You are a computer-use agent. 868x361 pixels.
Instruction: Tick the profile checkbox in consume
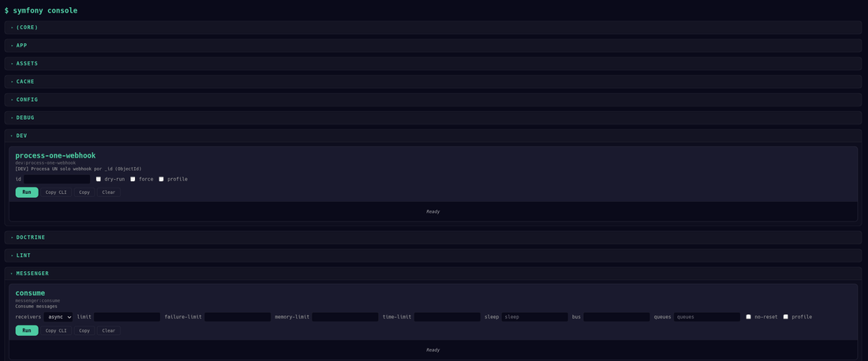[785, 317]
